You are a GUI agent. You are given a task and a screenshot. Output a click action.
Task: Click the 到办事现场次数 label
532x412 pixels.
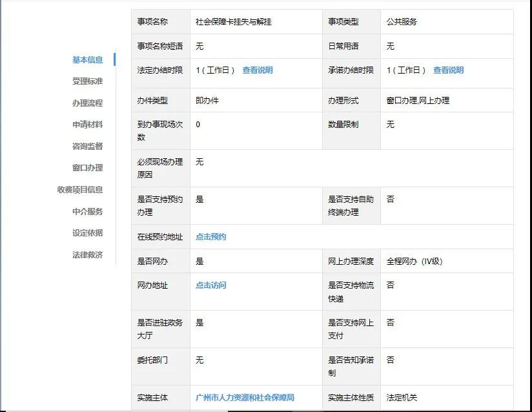(x=160, y=131)
